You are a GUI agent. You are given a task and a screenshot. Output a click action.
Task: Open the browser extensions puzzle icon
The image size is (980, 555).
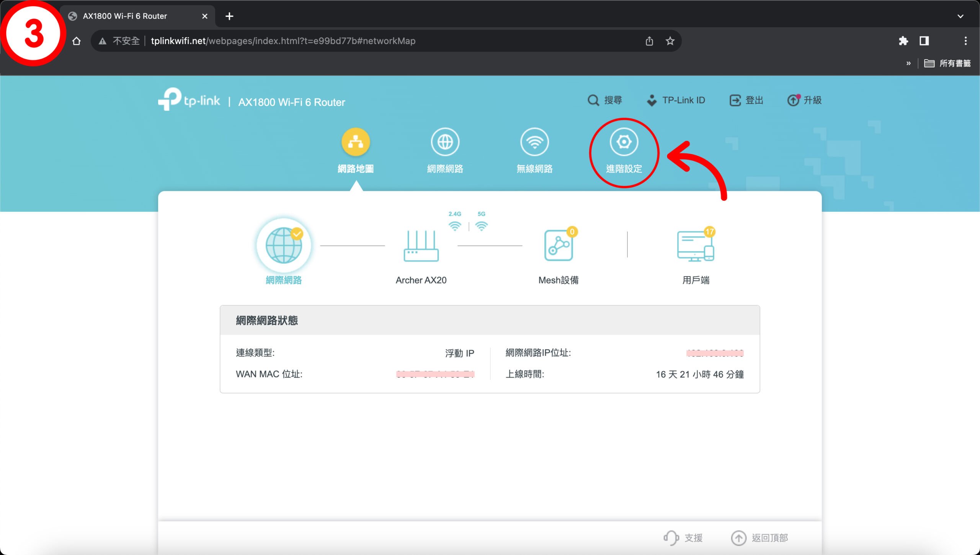tap(903, 41)
